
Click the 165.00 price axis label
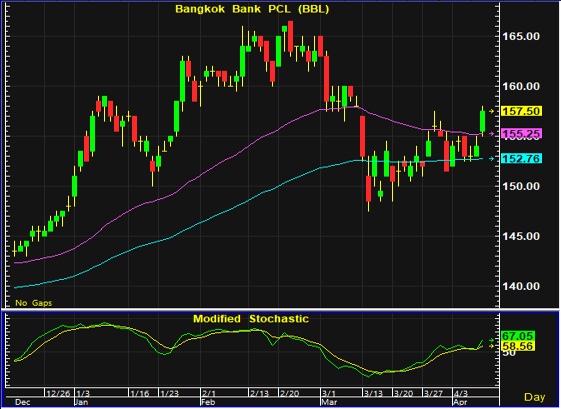(x=521, y=36)
